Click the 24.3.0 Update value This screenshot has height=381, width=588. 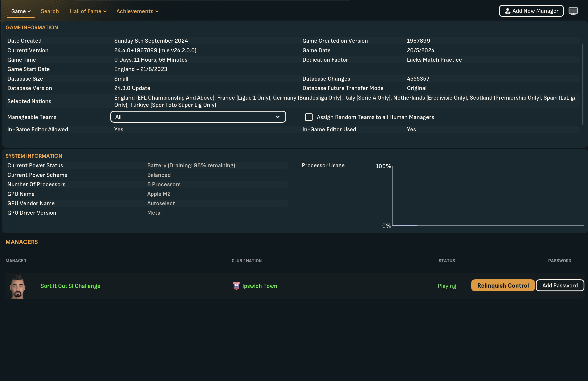pyautogui.click(x=132, y=88)
